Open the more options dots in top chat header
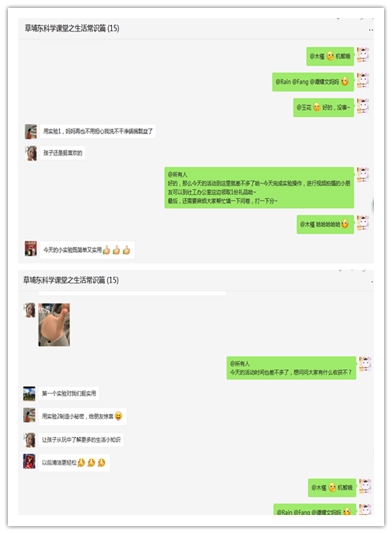This screenshot has height=534, width=392. pos(371,30)
